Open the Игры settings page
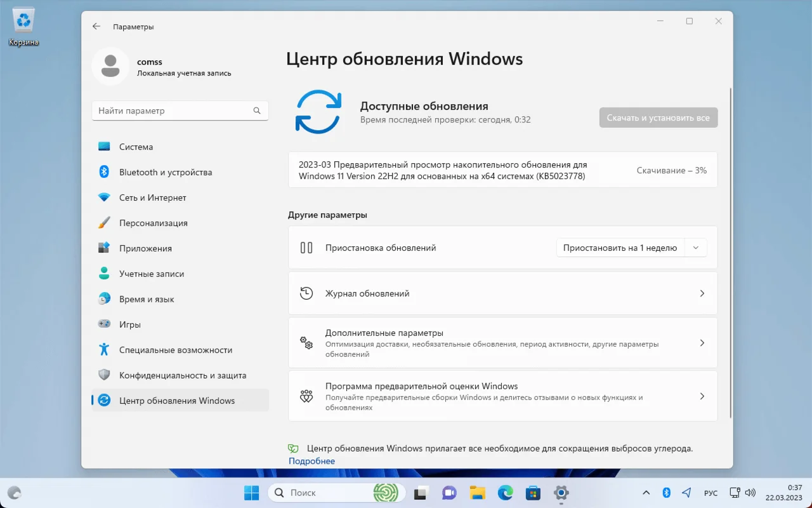 pyautogui.click(x=180, y=324)
